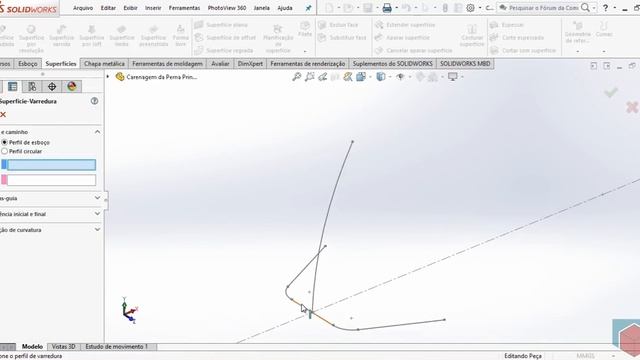The height and width of the screenshot is (360, 640).
Task: Select the Forma livre tool
Action: pyautogui.click(x=180, y=36)
